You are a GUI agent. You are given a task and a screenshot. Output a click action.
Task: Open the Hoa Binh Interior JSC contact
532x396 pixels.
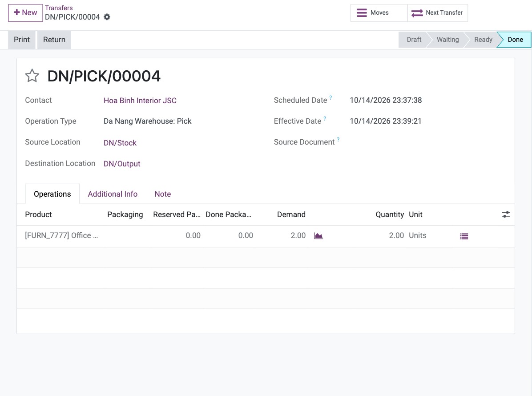pos(140,101)
